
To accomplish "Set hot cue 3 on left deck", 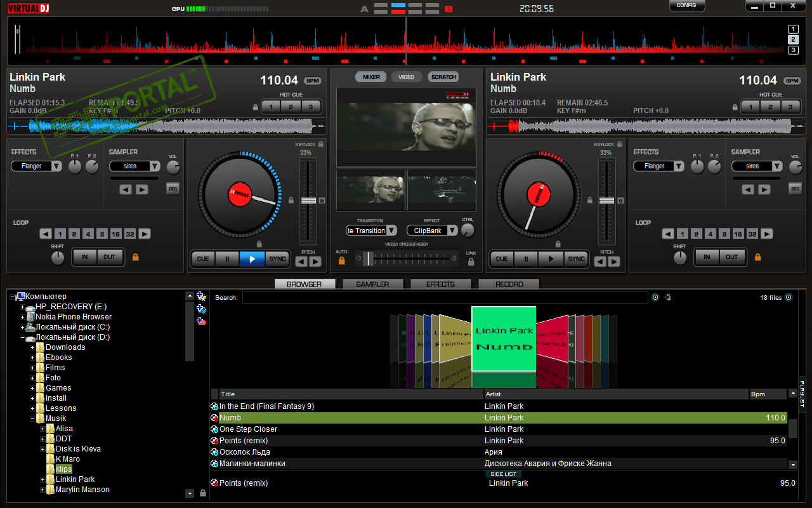I will [x=310, y=107].
